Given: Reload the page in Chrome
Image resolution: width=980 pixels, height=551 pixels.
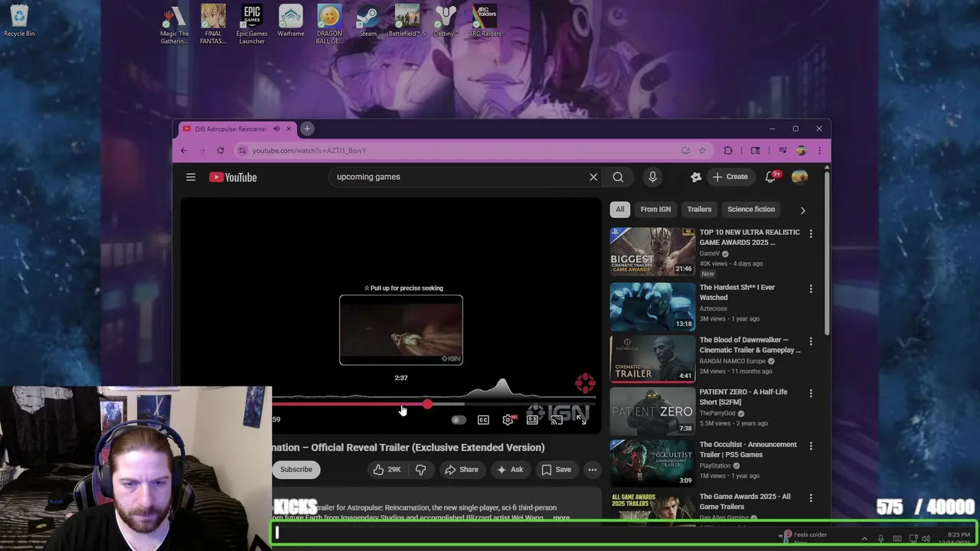Looking at the screenshot, I should tap(220, 151).
